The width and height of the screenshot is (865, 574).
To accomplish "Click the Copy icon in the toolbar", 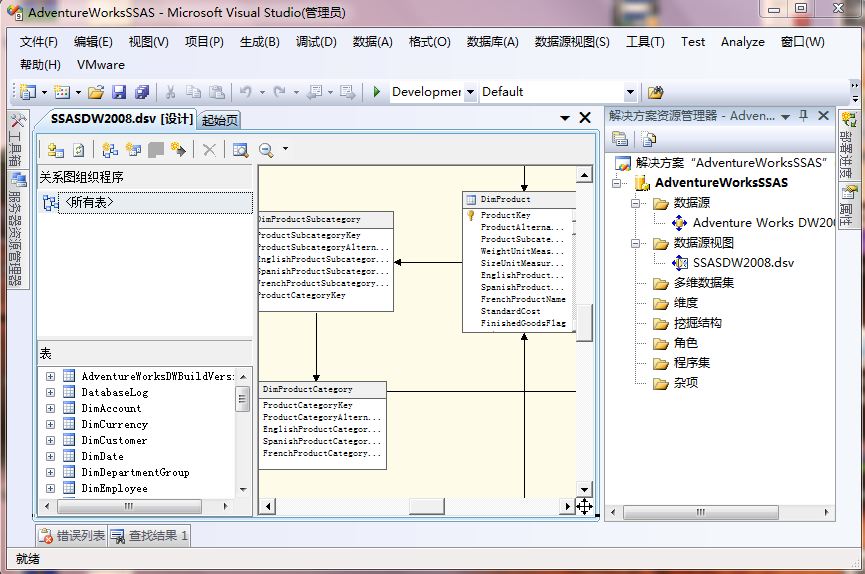I will click(193, 92).
